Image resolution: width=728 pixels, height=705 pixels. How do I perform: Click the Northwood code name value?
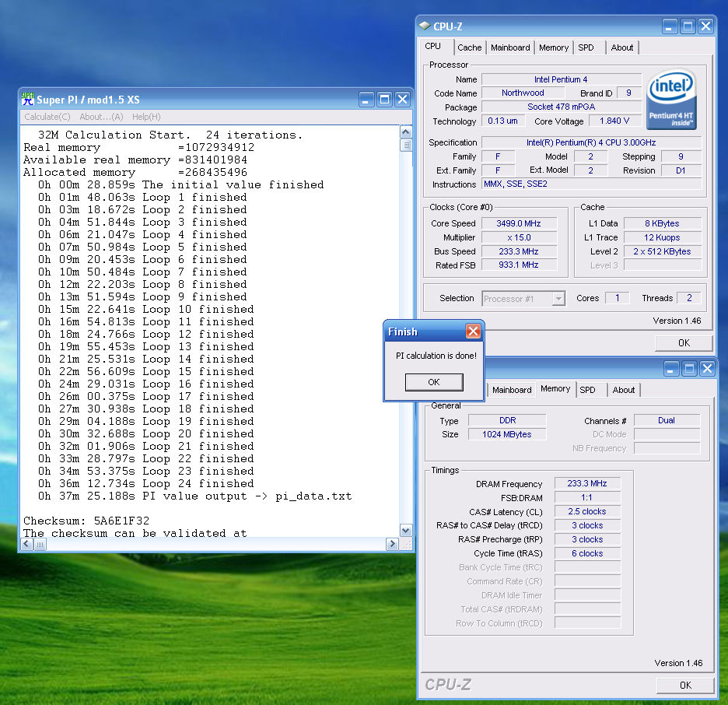pos(523,93)
